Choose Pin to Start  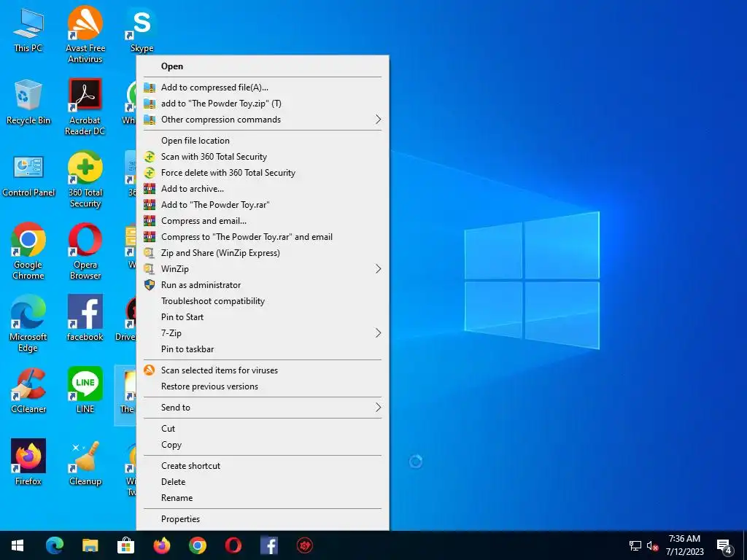pyautogui.click(x=263, y=317)
